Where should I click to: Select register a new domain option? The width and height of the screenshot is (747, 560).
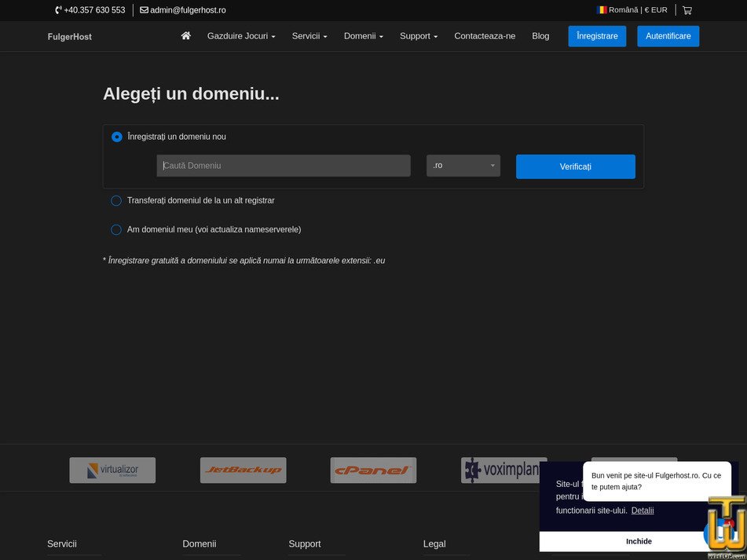[x=116, y=136]
